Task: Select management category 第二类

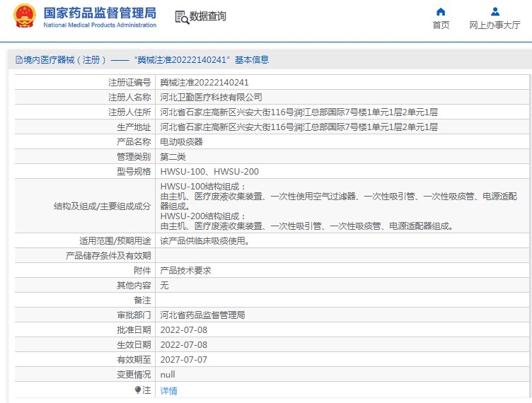Action: tap(173, 157)
